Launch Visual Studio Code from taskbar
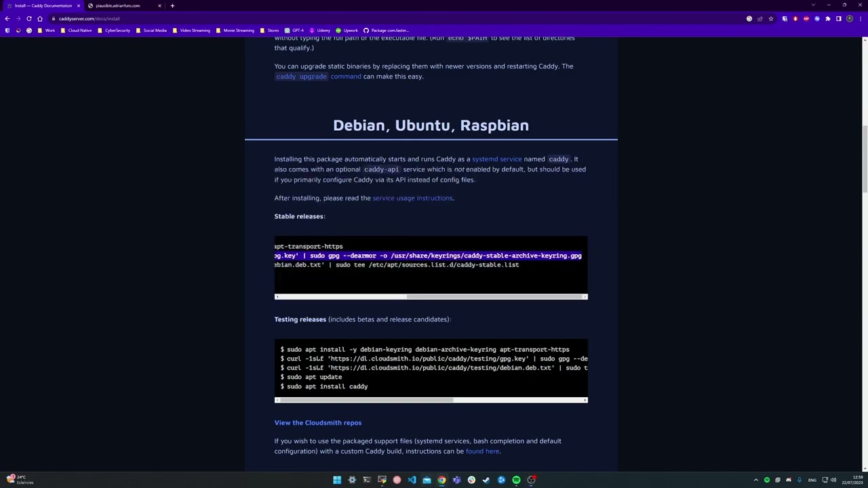The height and width of the screenshot is (488, 868). pos(412,480)
